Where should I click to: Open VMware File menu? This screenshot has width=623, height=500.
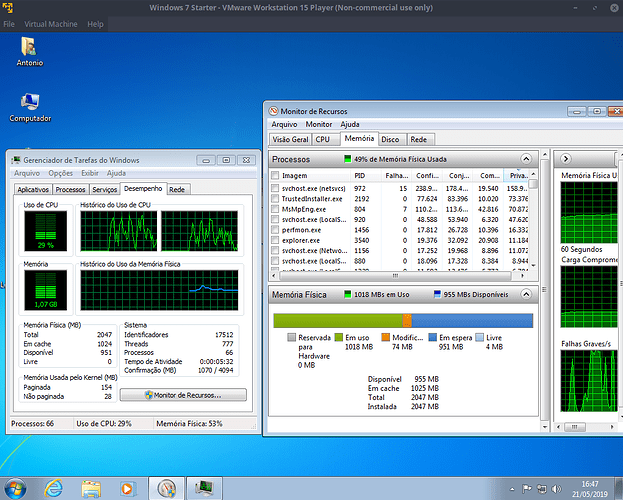[9, 24]
